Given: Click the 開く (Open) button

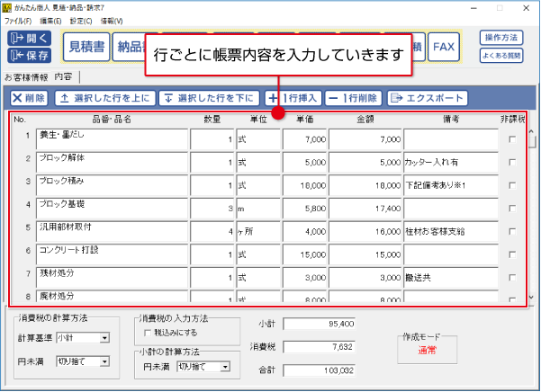Looking at the screenshot, I should pyautogui.click(x=30, y=39).
